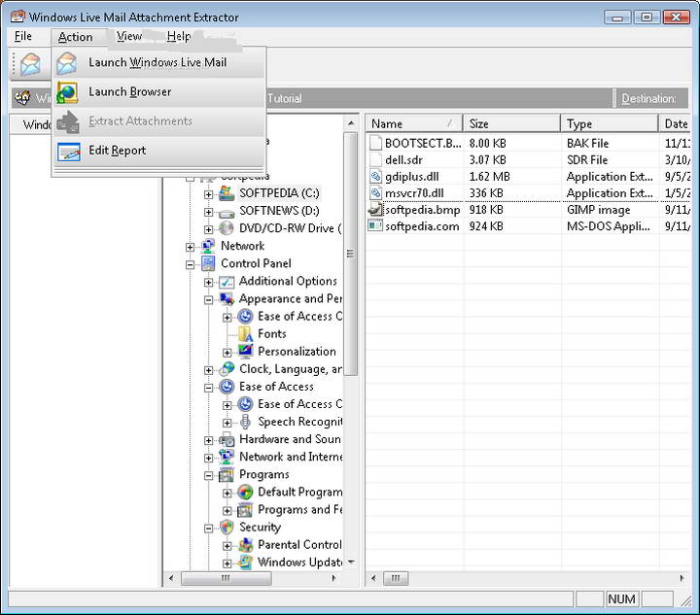Click the Speech Recognition microphone icon
The image size is (700, 615).
click(x=245, y=422)
